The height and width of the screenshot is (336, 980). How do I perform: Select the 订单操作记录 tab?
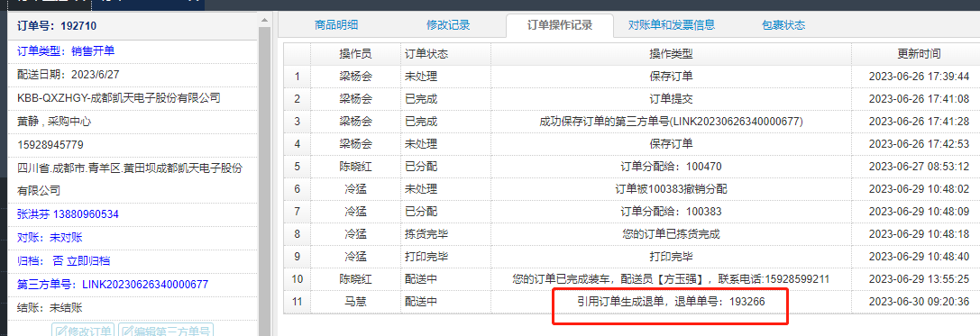tap(559, 25)
